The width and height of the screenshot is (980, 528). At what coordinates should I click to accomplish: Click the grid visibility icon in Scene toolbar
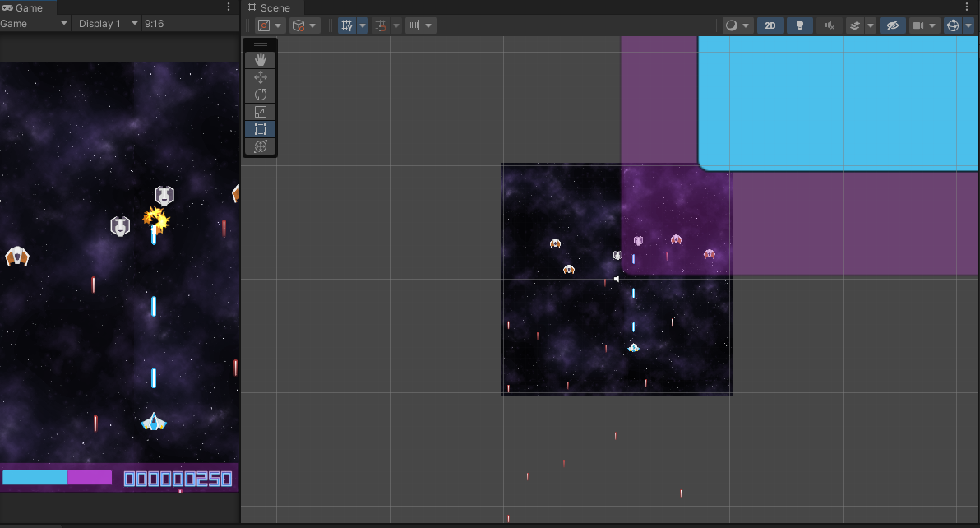tap(348, 25)
